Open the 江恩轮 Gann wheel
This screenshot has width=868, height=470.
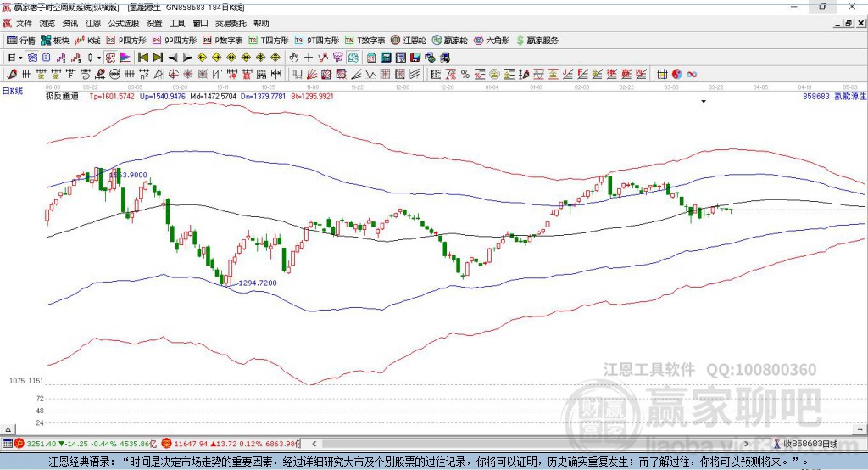pyautogui.click(x=409, y=41)
